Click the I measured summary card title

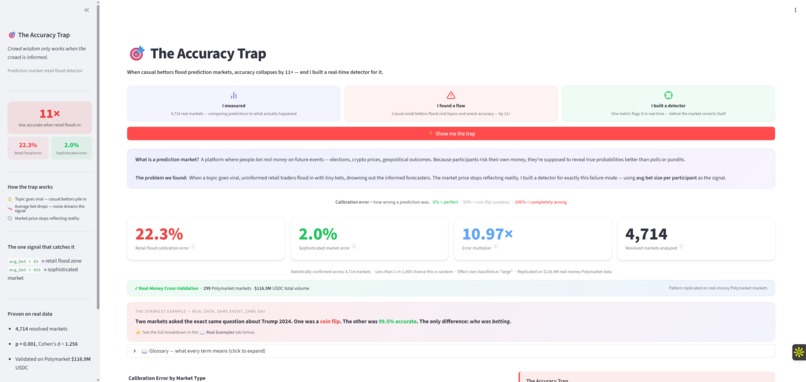click(234, 106)
